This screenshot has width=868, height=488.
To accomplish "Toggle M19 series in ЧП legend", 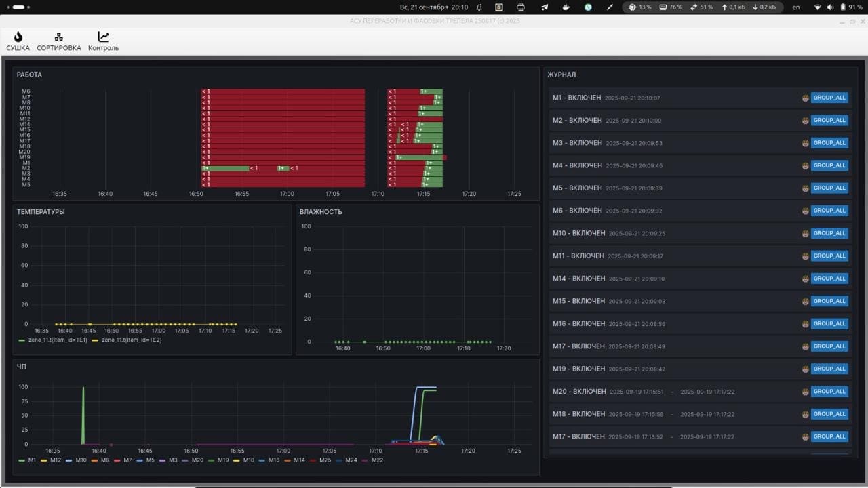I will pos(222,460).
